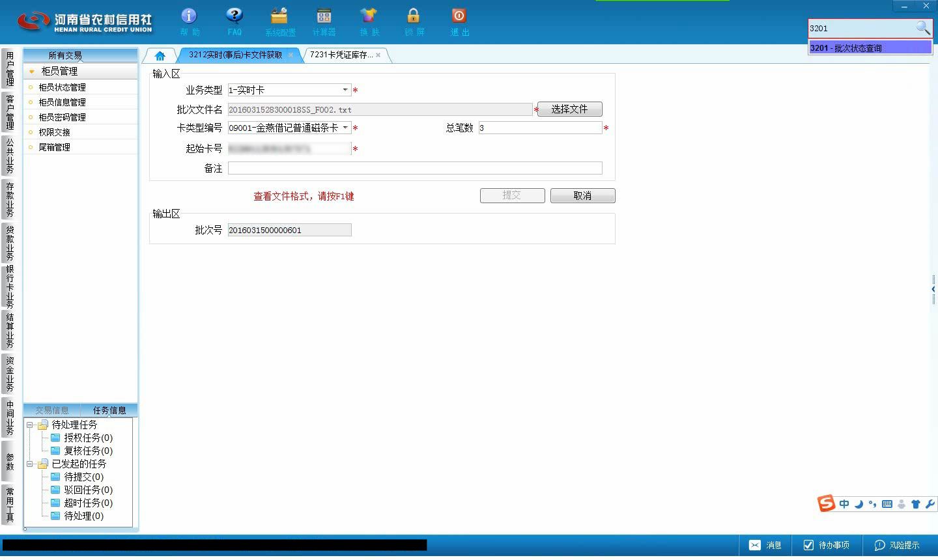Open the FAQ question mark icon
The height and width of the screenshot is (560, 938).
[234, 21]
